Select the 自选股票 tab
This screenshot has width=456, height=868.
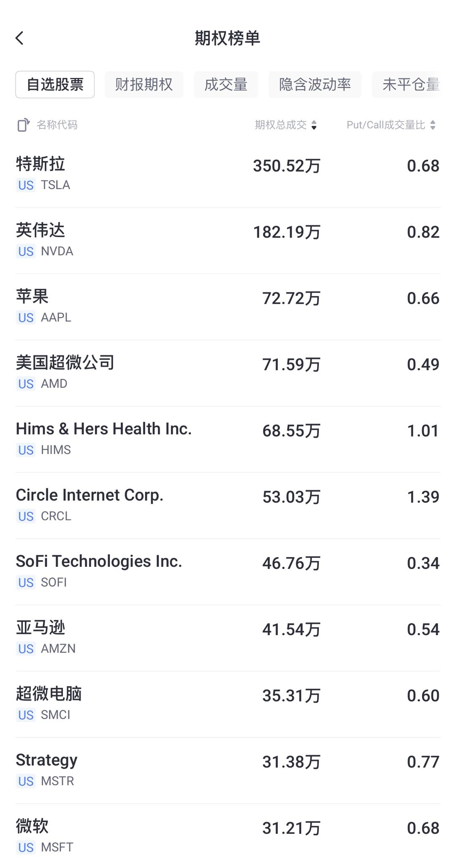pyautogui.click(x=55, y=85)
